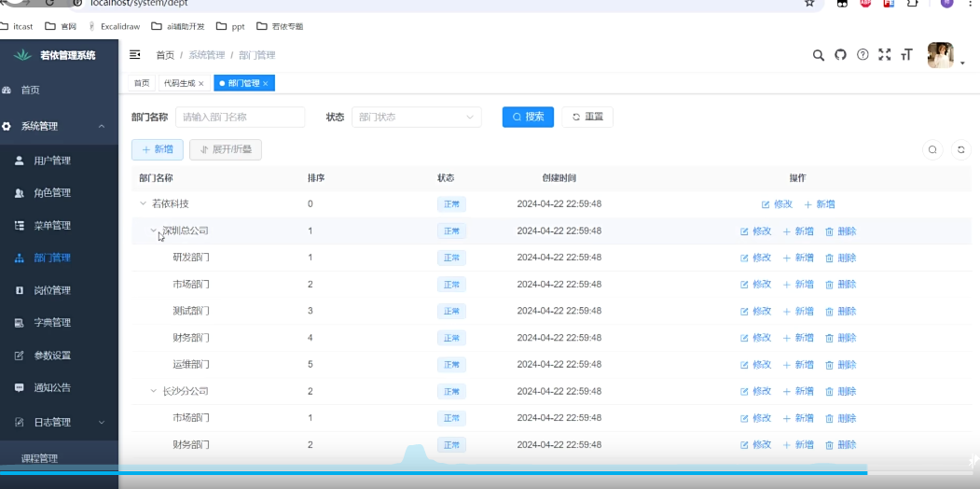Collapse the 长沙分公司 tree row
980x489 pixels.
pyautogui.click(x=154, y=391)
